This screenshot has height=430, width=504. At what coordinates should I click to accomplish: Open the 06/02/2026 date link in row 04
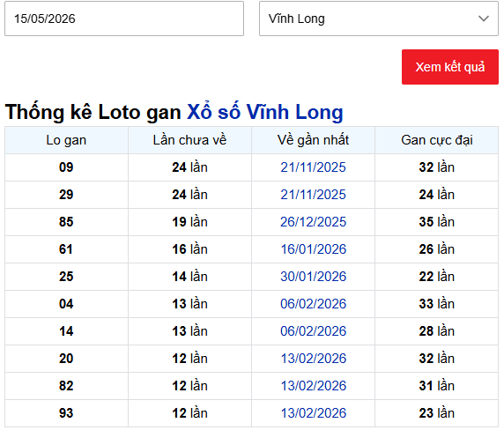coord(313,304)
